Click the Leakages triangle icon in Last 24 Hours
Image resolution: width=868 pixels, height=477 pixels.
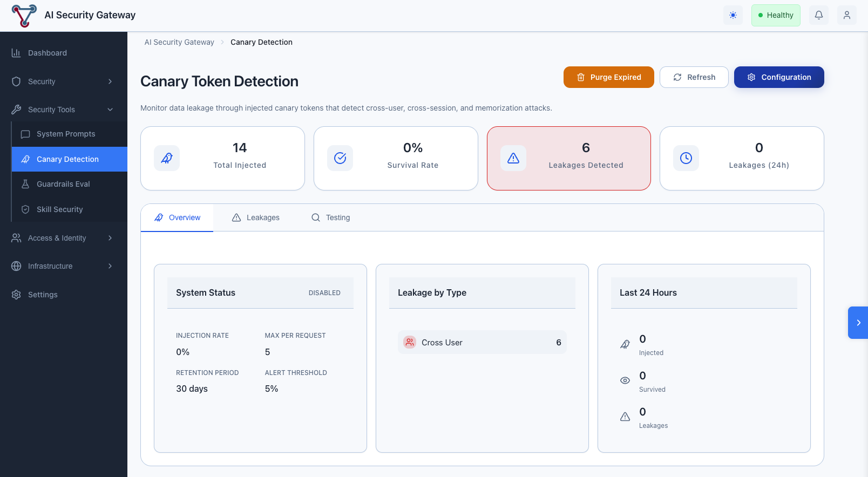pos(625,417)
